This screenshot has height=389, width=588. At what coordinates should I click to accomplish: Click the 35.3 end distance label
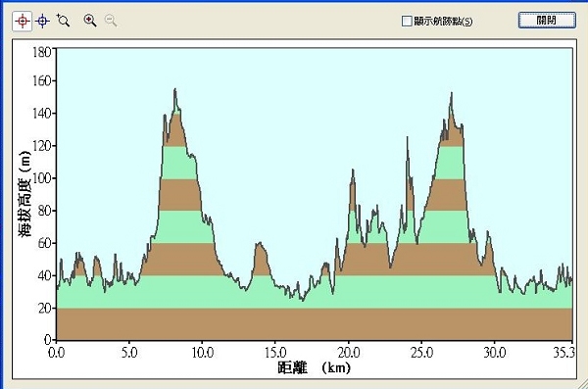point(563,353)
